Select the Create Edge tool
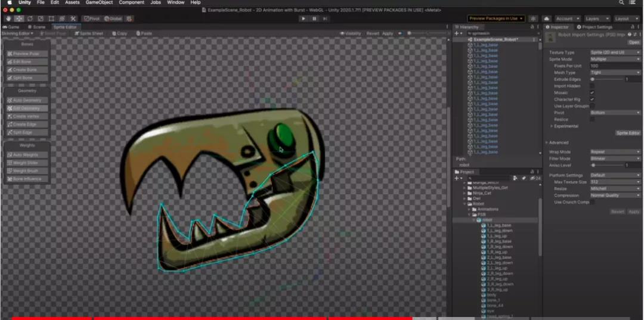This screenshot has height=320, width=644. pyautogui.click(x=27, y=125)
